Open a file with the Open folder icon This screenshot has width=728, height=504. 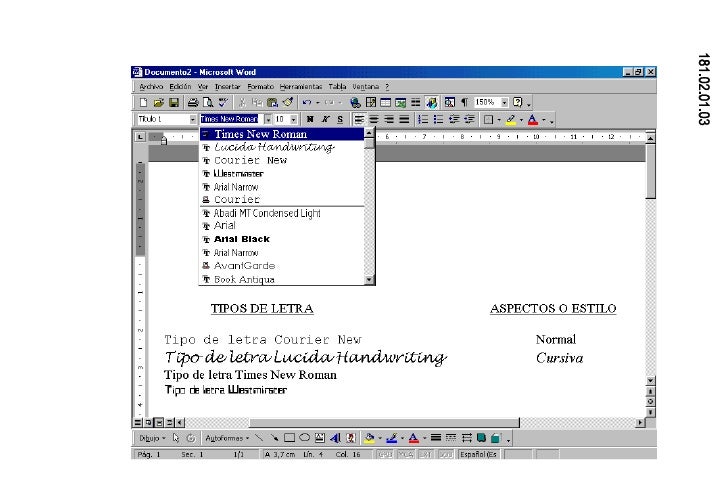coord(159,103)
